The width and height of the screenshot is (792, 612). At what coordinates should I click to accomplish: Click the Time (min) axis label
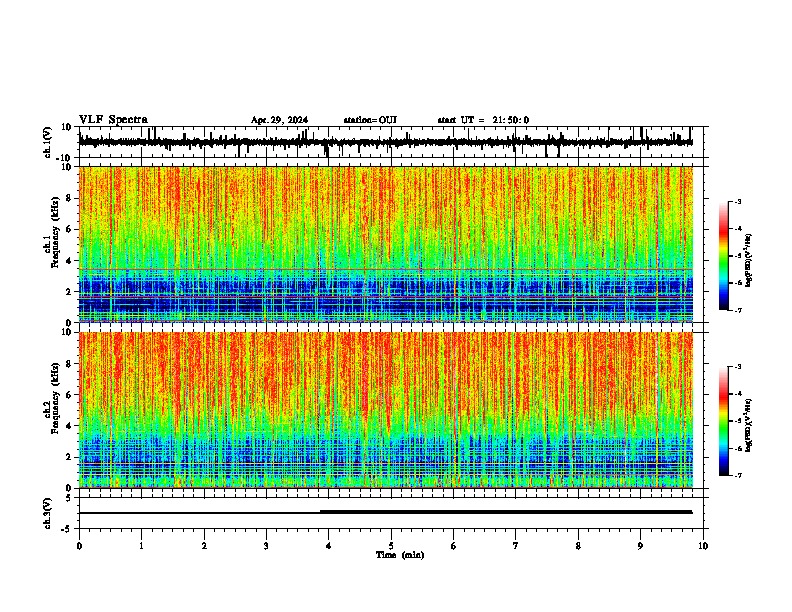pyautogui.click(x=400, y=555)
